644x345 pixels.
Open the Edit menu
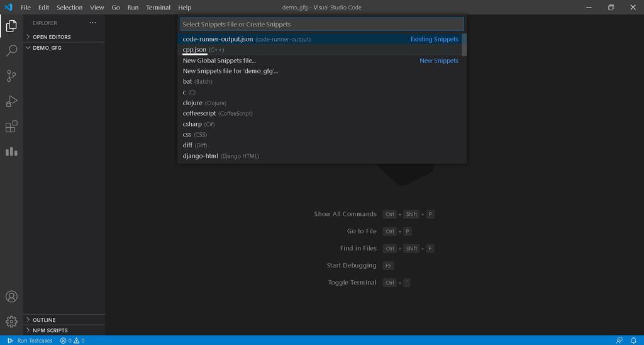pyautogui.click(x=43, y=8)
